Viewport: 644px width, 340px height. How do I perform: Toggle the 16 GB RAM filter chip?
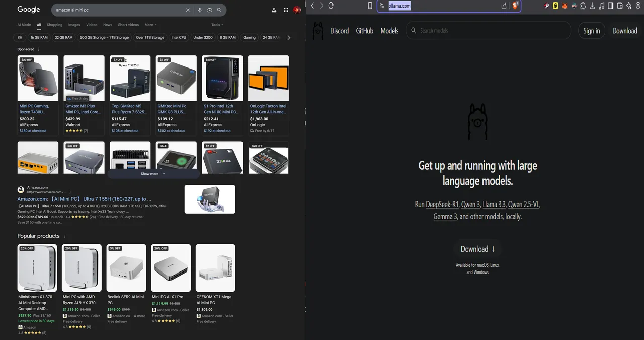click(39, 37)
